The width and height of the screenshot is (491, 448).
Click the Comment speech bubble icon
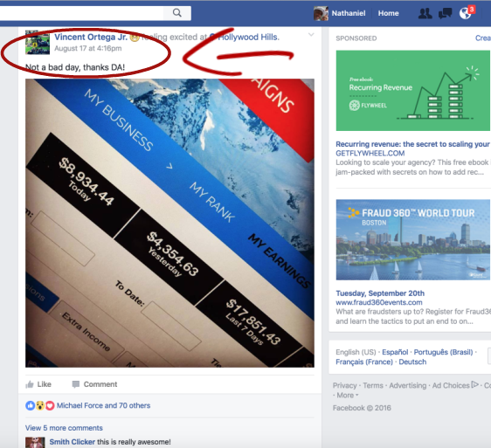[x=75, y=384]
